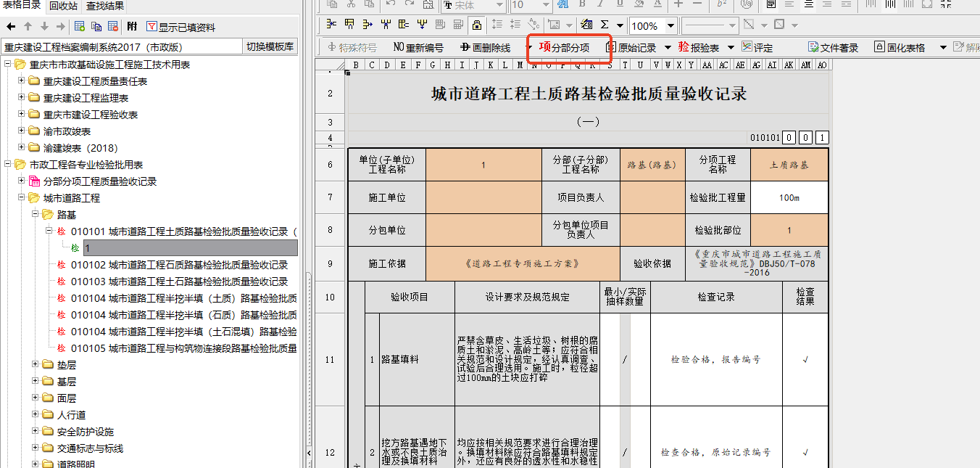The width and height of the screenshot is (980, 468).
Task: Click the 分部分项 toolbar button
Action: pos(564,47)
